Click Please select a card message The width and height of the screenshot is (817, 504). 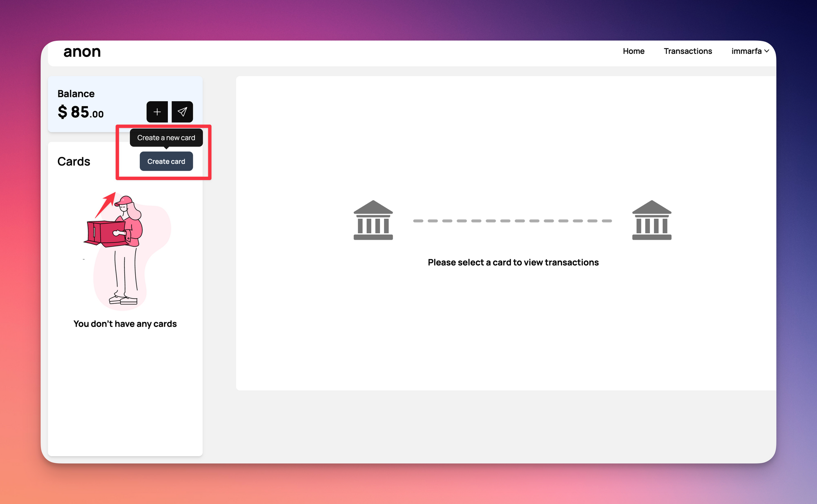coord(513,262)
